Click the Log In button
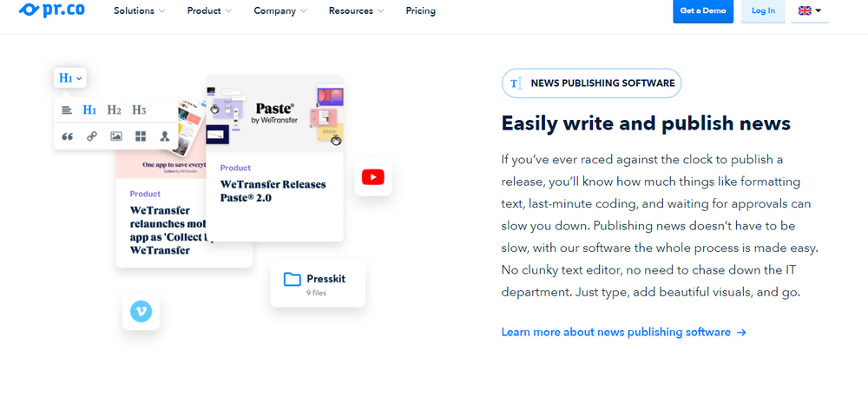The width and height of the screenshot is (868, 404). pos(763,10)
